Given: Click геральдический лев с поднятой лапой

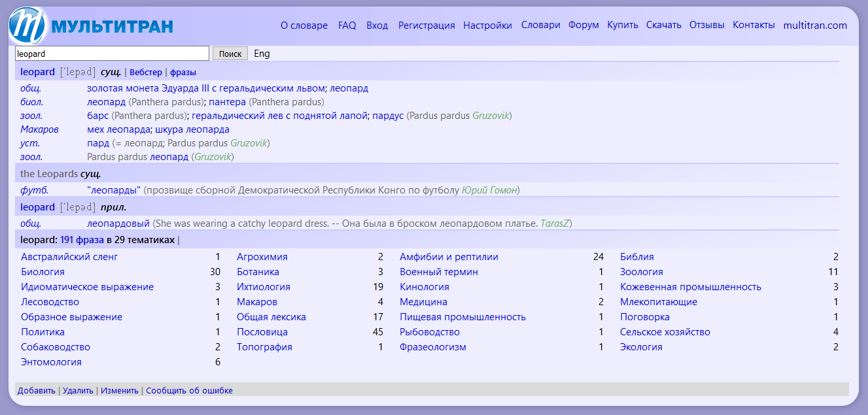Looking at the screenshot, I should pos(279,116).
